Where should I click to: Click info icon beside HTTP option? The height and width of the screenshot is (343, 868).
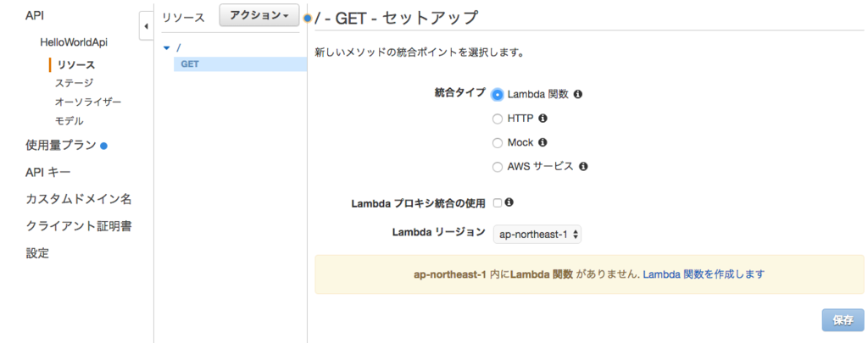543,119
